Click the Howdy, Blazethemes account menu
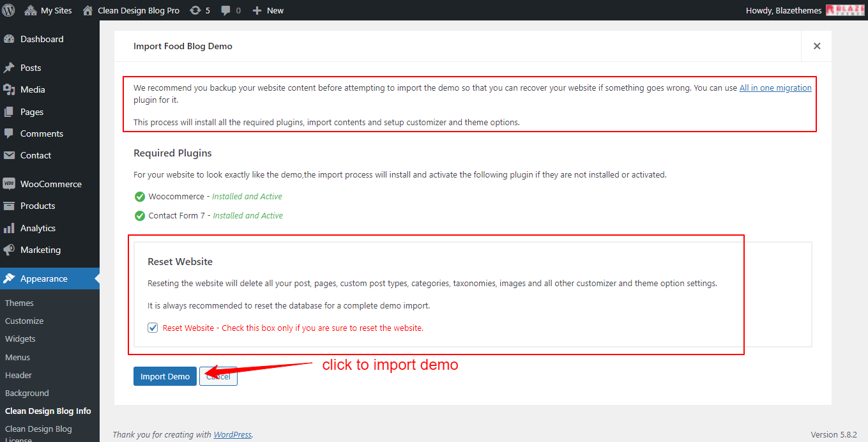The image size is (868, 442). click(784, 10)
